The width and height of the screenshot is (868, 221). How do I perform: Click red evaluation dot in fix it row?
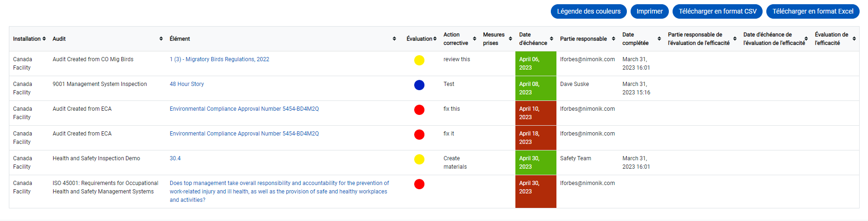point(419,135)
